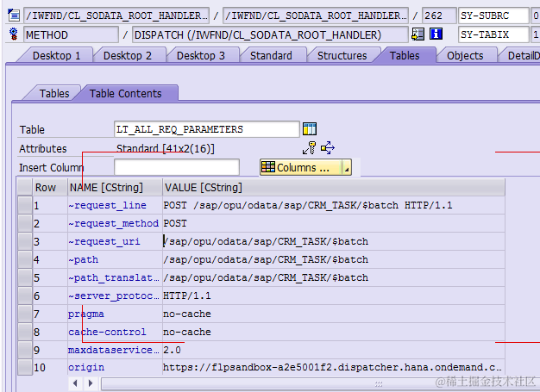540x392 pixels.
Task: Select the row 7 selector button
Action: [x=25, y=314]
